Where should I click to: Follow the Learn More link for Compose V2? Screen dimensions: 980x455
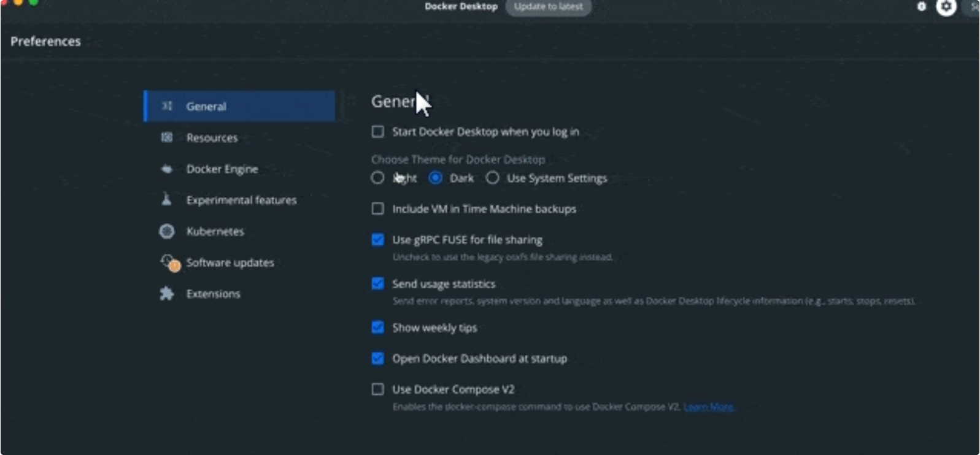tap(709, 407)
